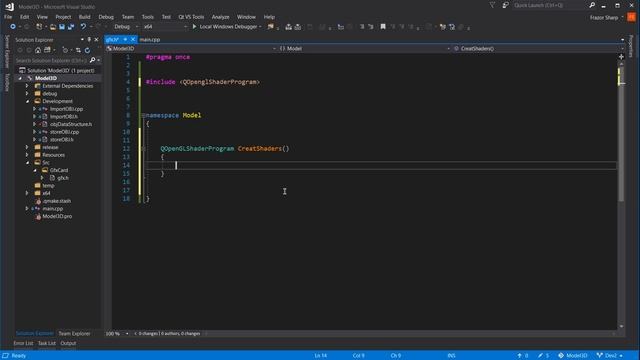The width and height of the screenshot is (640, 360).
Task: Collapse the GfxCard folder
Action: tap(35, 170)
